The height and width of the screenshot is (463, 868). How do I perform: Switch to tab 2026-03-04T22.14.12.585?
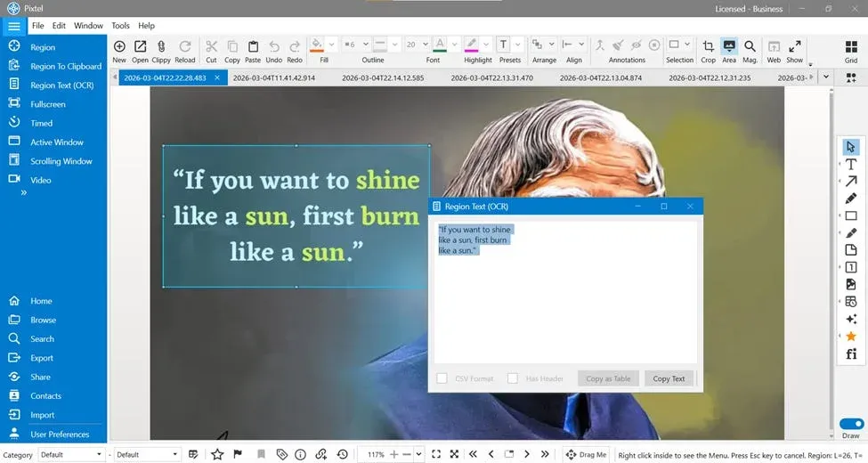(383, 78)
